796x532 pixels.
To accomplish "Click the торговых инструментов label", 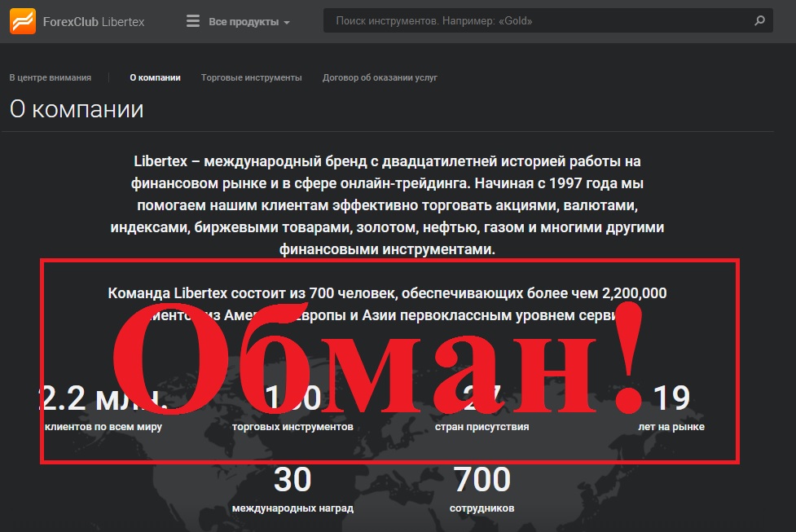I will (x=292, y=427).
